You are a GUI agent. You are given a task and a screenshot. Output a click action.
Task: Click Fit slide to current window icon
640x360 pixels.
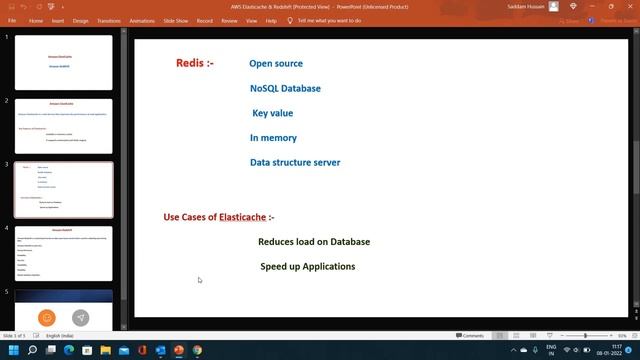coord(635,336)
